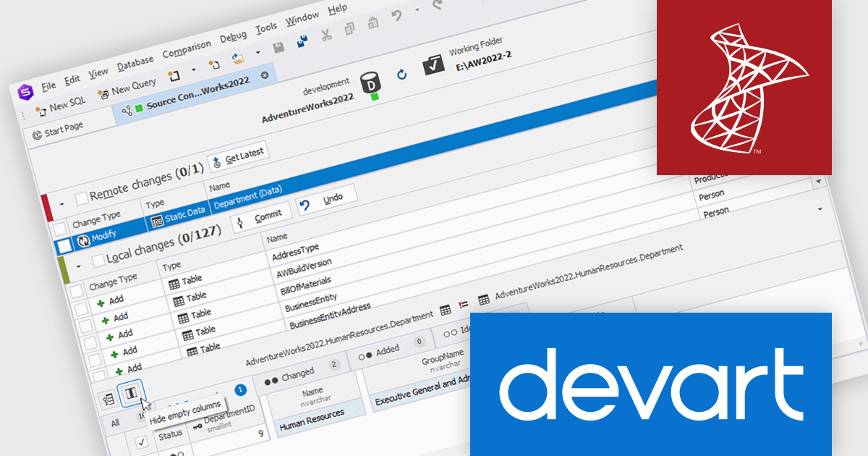Click the green Add plus in the BillOfMaterials row
Screen dimensions: 868x456
tap(111, 336)
